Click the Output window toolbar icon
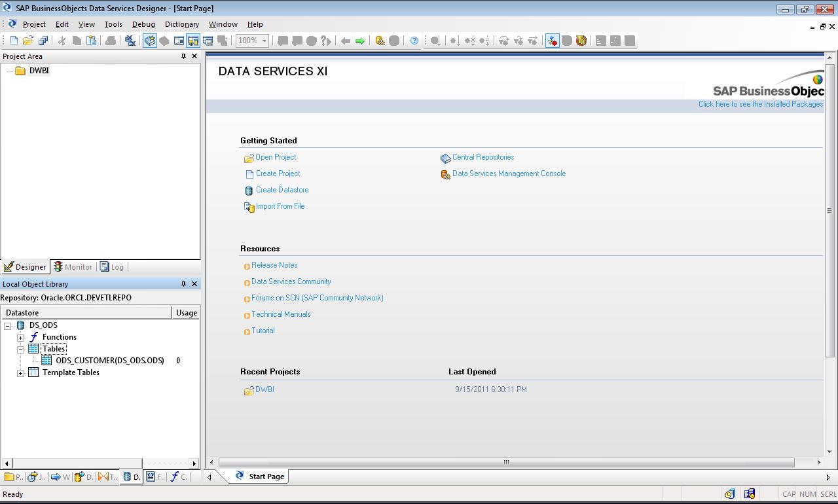 coord(208,41)
